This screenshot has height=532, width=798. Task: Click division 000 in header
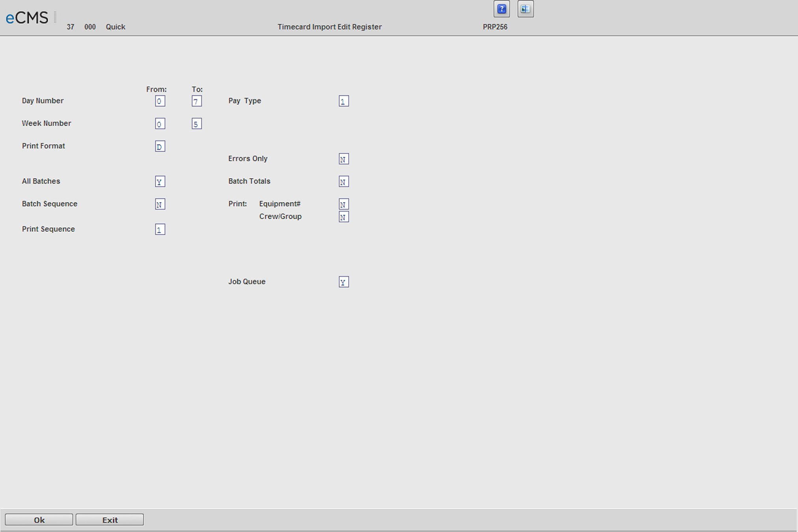(90, 27)
